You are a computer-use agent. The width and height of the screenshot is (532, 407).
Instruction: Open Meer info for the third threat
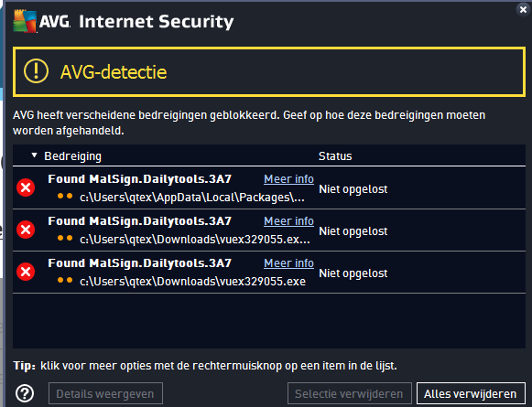click(288, 263)
